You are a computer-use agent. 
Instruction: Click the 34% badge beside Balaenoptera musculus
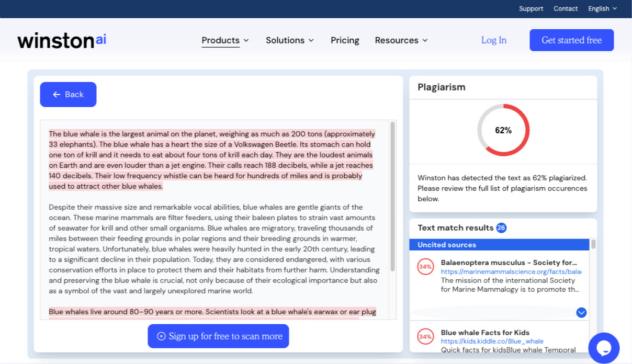[x=425, y=266]
